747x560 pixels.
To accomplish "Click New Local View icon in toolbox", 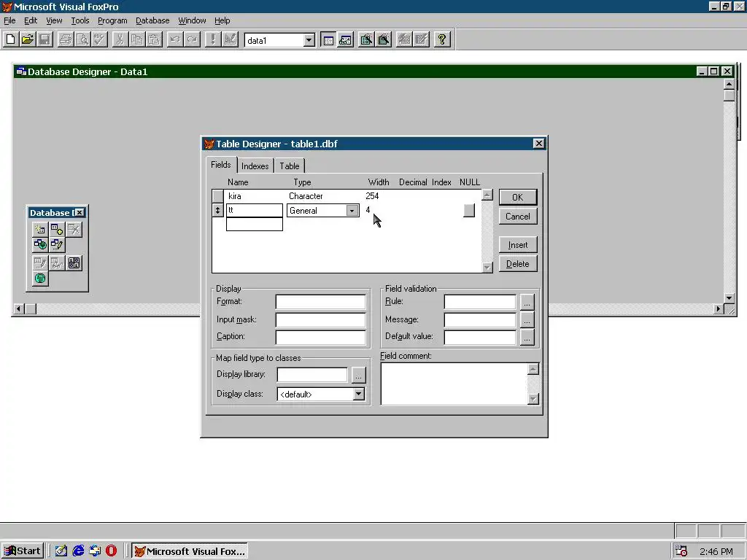I will [x=57, y=245].
